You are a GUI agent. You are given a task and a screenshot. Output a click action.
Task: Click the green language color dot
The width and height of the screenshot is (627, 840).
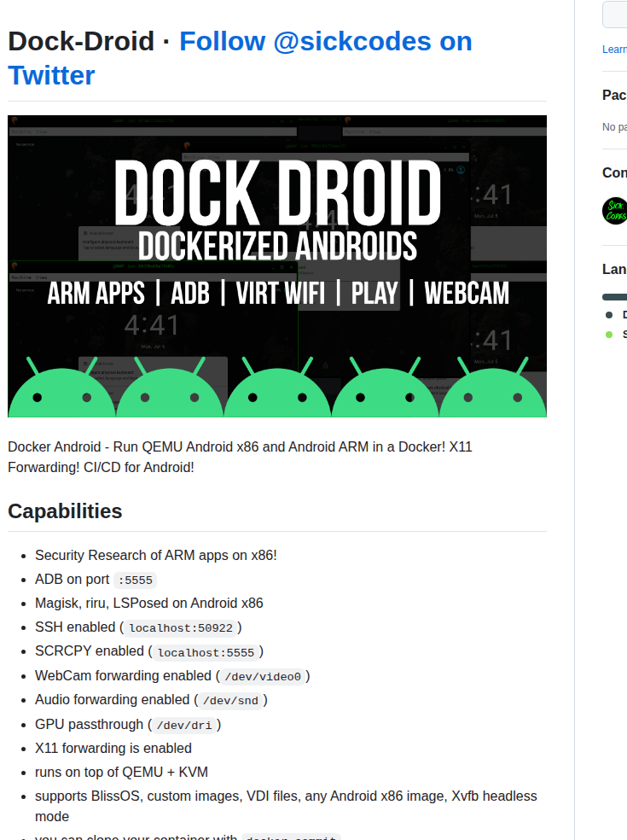point(609,335)
